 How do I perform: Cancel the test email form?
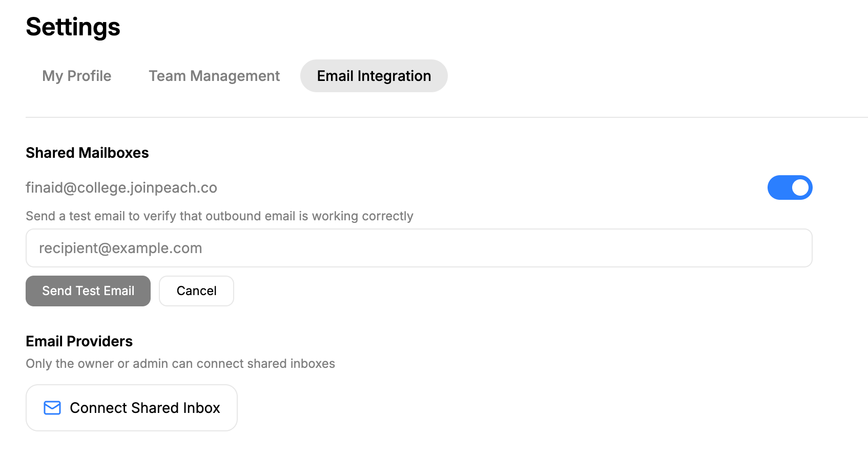196,291
